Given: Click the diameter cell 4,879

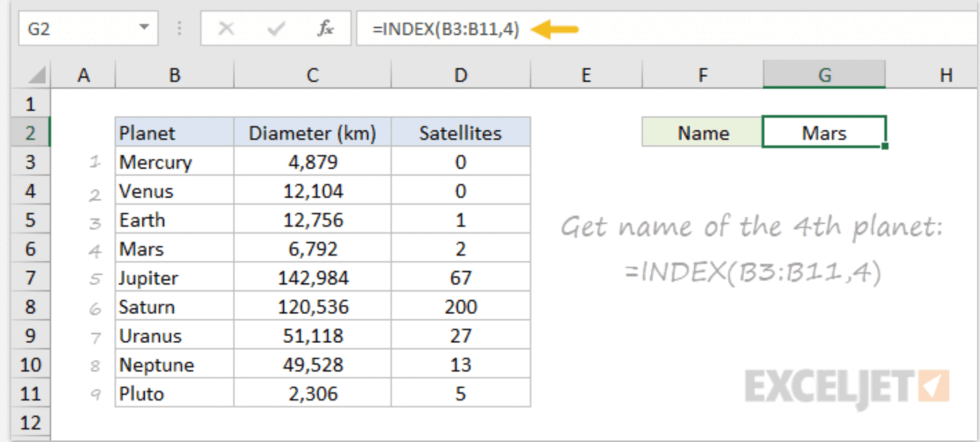Looking at the screenshot, I should 312,162.
